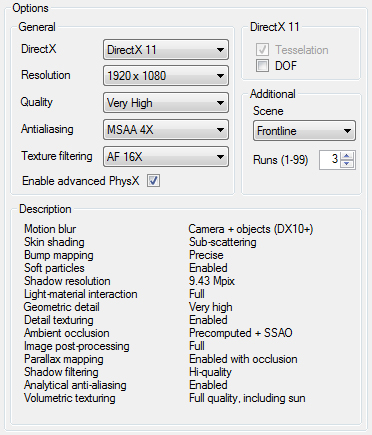Expand the Resolution 1920 x 1080 dropdown
Image resolution: width=372 pixels, height=435 pixels.
coord(166,76)
